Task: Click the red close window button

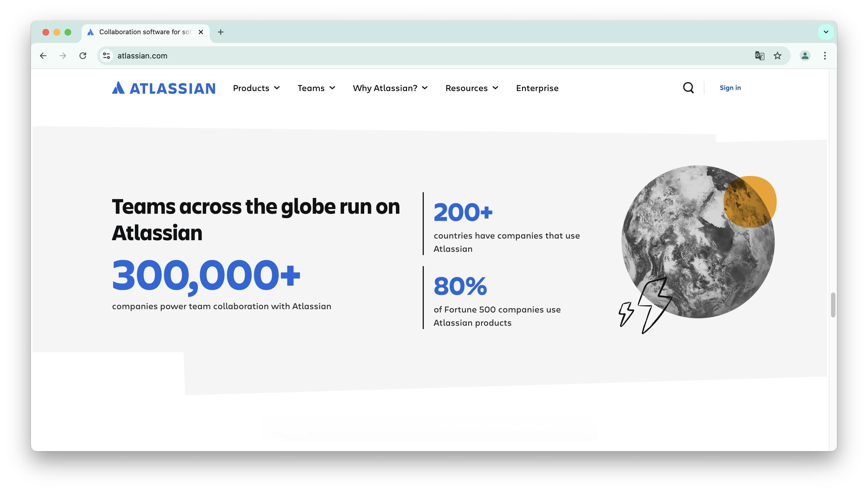Action: (x=46, y=32)
